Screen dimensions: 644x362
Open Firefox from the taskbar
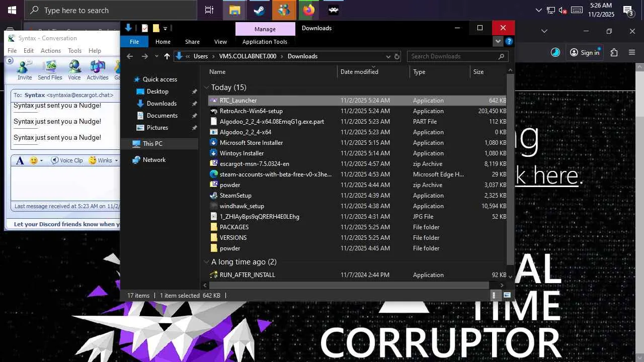[x=309, y=10]
